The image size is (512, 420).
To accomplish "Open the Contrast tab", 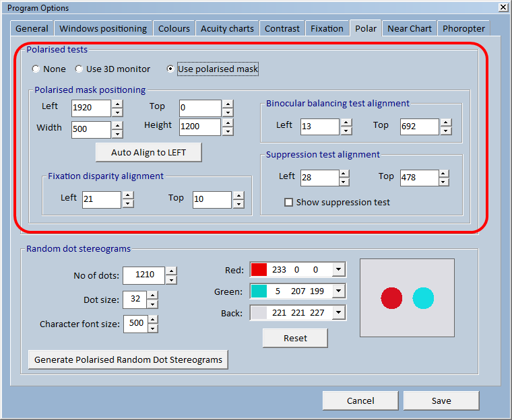I will [282, 28].
